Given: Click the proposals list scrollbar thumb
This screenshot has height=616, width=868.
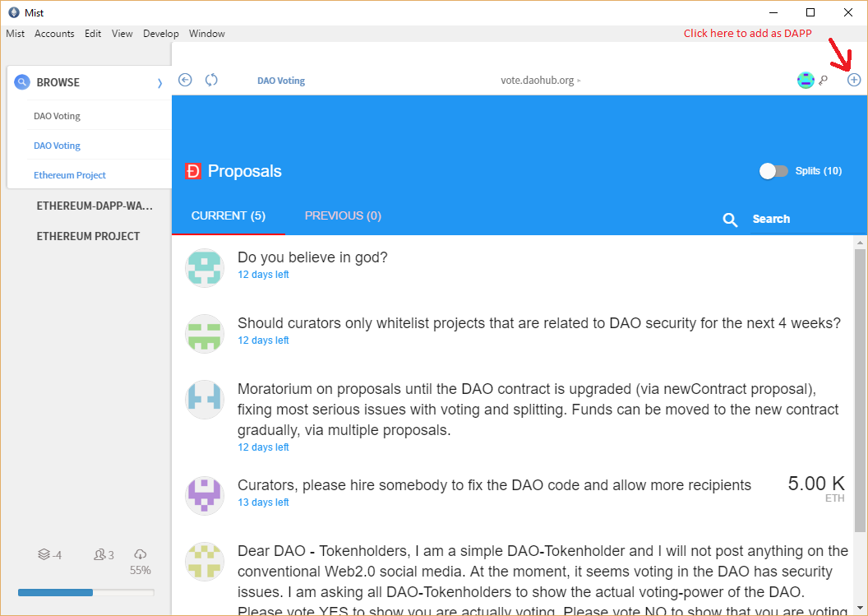Looking at the screenshot, I should pos(860,391).
